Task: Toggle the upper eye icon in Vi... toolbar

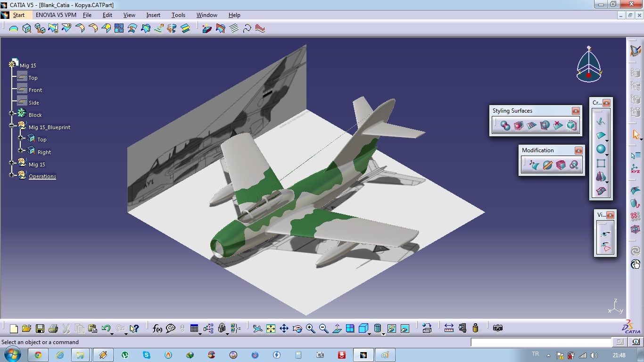Action: [x=605, y=234]
